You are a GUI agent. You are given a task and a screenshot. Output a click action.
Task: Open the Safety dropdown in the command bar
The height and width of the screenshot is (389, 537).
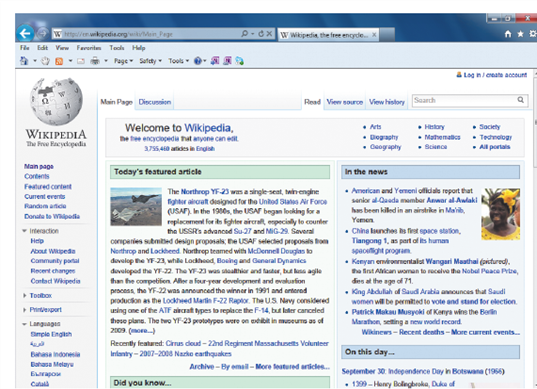[150, 61]
